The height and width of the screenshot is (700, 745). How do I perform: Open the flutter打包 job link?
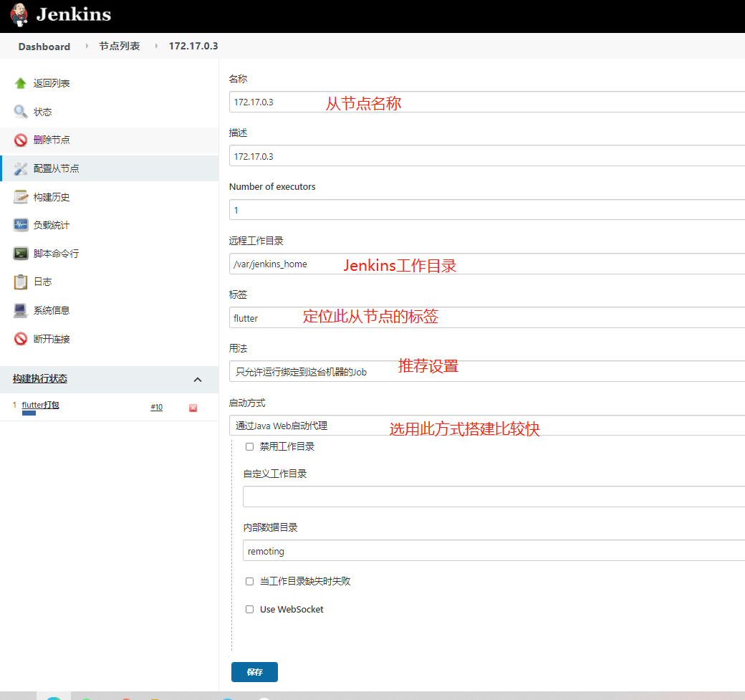pos(40,404)
